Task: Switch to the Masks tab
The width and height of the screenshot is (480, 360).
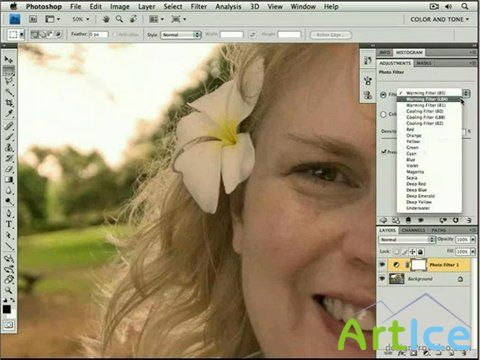Action: click(424, 63)
